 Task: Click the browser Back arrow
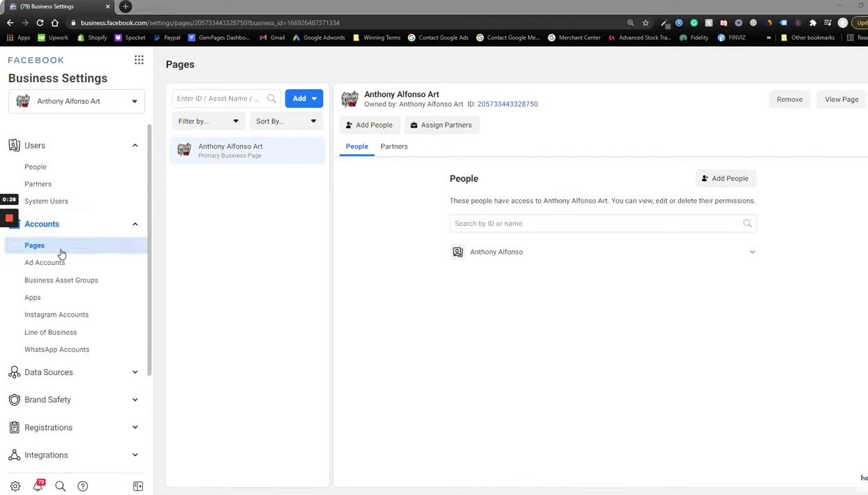10,22
